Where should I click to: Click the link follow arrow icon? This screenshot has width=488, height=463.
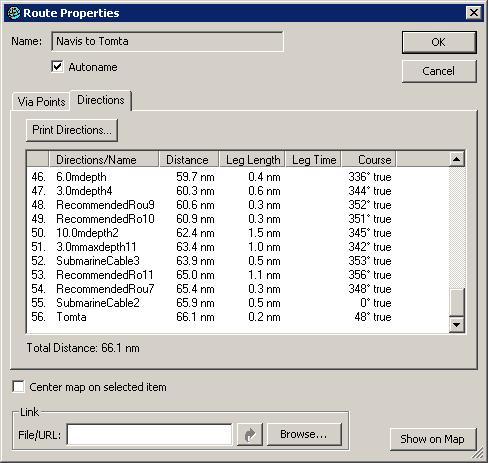[x=250, y=435]
